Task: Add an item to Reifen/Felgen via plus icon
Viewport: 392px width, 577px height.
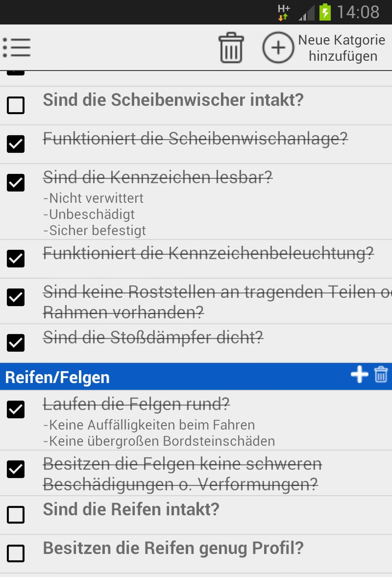Action: pos(360,375)
